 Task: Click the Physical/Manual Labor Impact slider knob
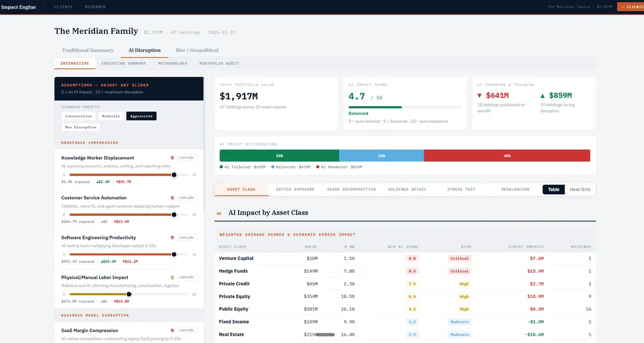(129, 294)
